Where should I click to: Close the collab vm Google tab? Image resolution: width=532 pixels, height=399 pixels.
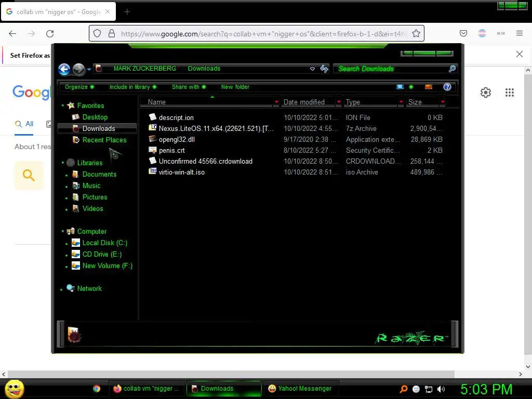pyautogui.click(x=108, y=11)
